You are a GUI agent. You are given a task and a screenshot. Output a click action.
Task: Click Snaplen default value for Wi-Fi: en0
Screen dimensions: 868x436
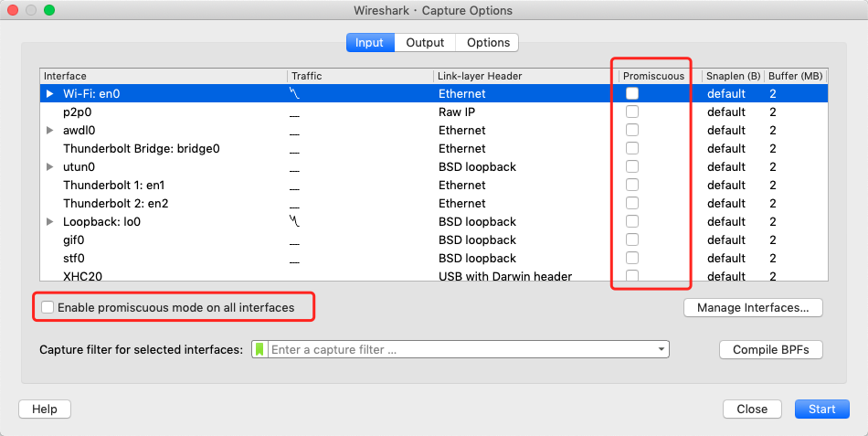pos(726,93)
